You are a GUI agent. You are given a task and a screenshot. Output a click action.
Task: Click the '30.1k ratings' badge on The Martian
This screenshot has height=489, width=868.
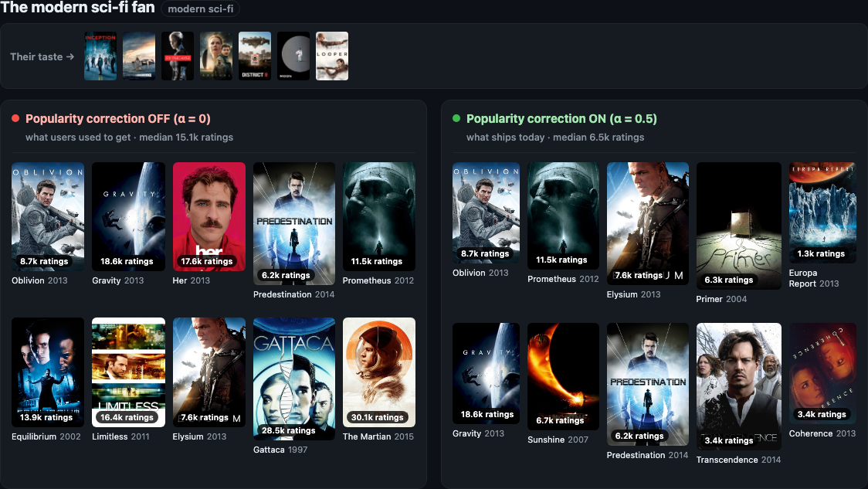click(377, 418)
